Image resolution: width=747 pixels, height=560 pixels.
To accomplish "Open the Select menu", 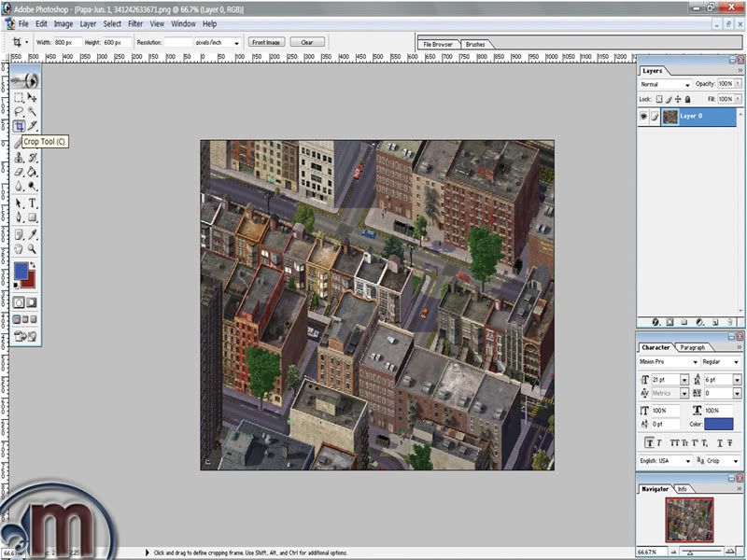I will (112, 24).
